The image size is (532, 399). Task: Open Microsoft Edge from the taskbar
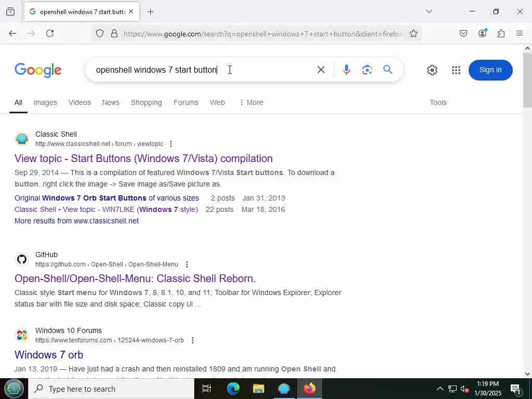point(233,389)
